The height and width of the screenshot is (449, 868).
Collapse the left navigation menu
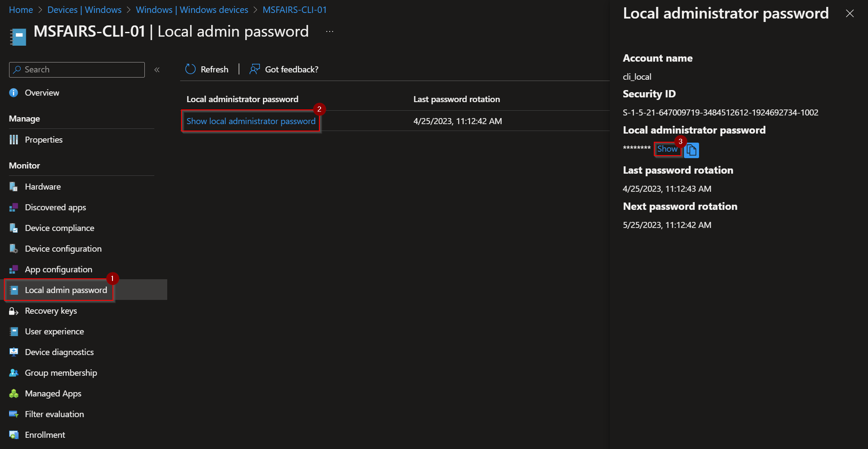coord(157,70)
